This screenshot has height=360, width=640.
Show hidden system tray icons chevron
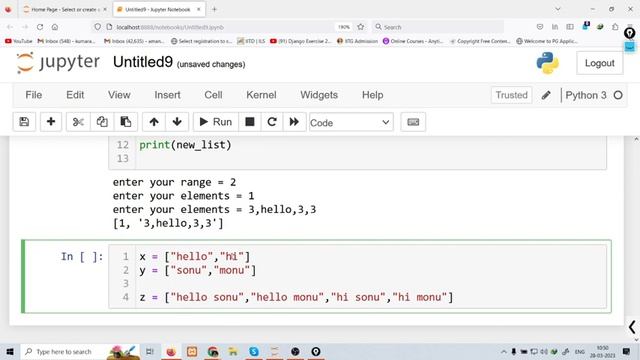(x=504, y=351)
